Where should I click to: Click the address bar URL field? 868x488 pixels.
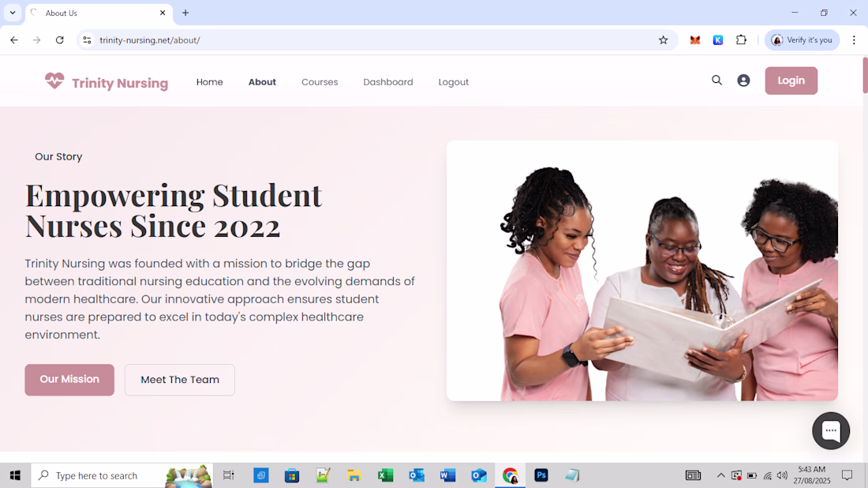376,40
